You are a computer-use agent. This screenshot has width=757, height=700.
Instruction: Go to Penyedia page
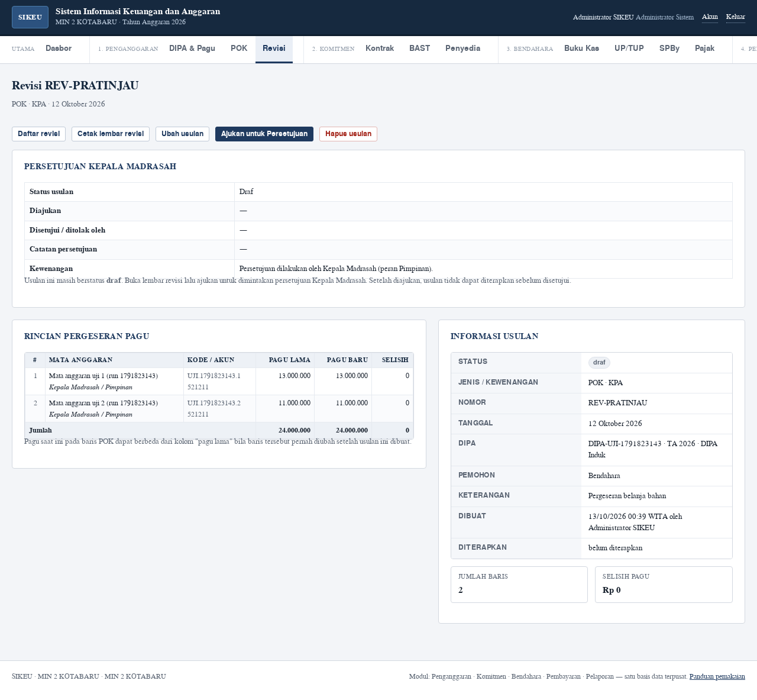[462, 49]
